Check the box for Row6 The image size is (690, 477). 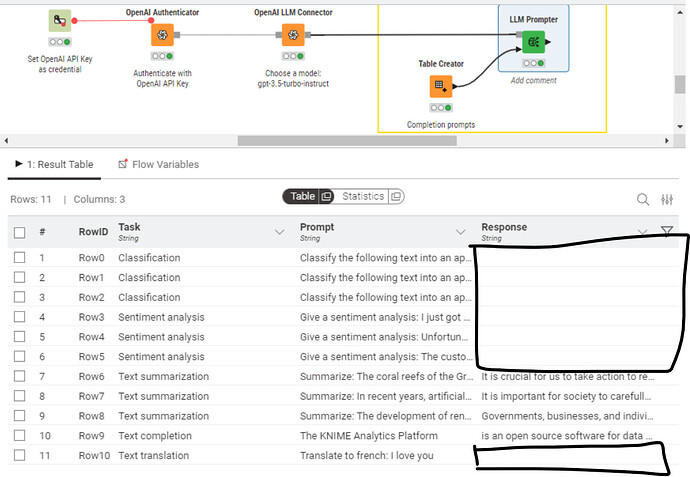coord(19,376)
